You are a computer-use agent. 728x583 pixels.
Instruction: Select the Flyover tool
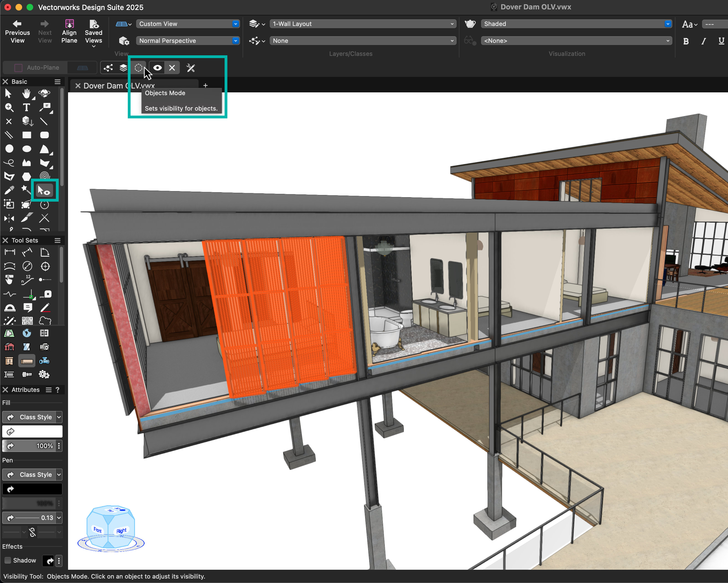point(44,93)
